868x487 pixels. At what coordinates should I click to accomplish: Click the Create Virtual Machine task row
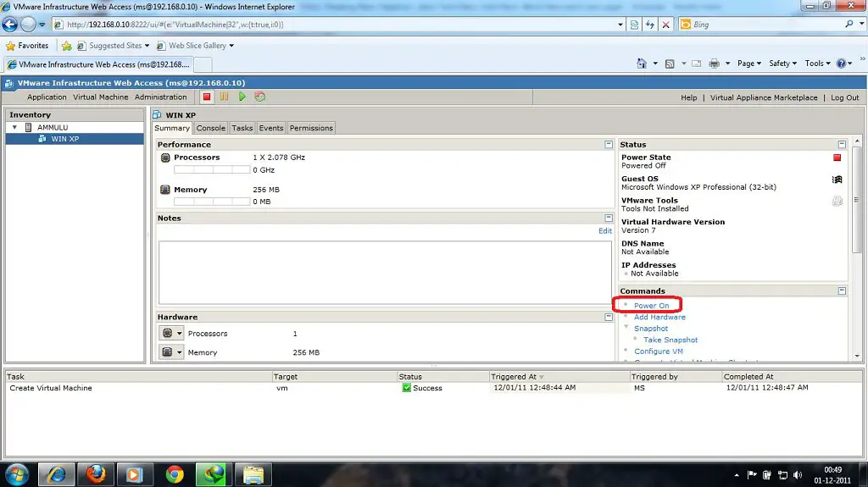tap(433, 388)
